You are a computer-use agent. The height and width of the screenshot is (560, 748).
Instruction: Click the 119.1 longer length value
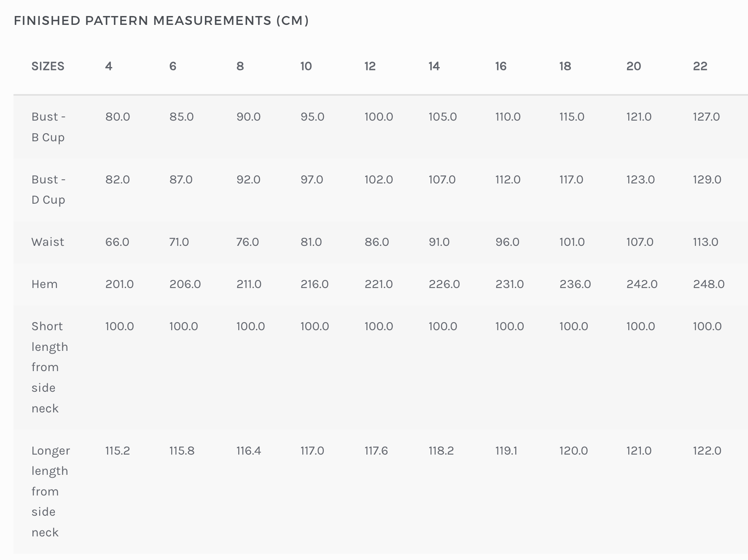(x=506, y=451)
